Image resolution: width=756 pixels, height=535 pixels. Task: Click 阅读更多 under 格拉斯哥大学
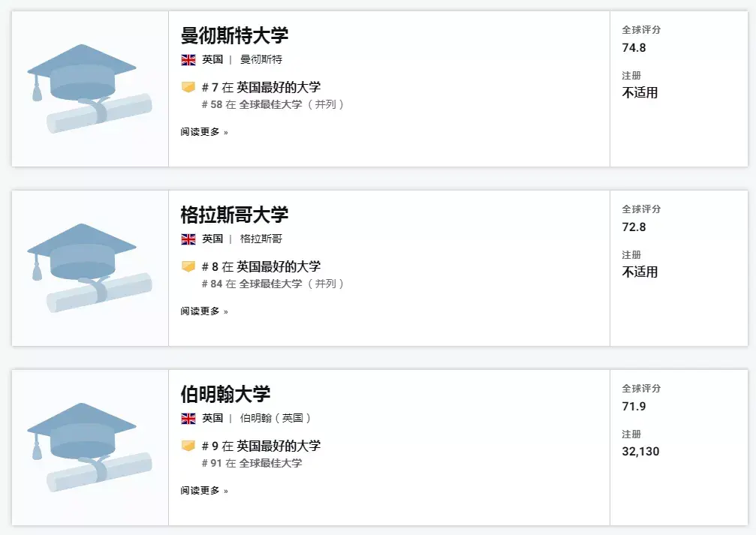coord(204,311)
